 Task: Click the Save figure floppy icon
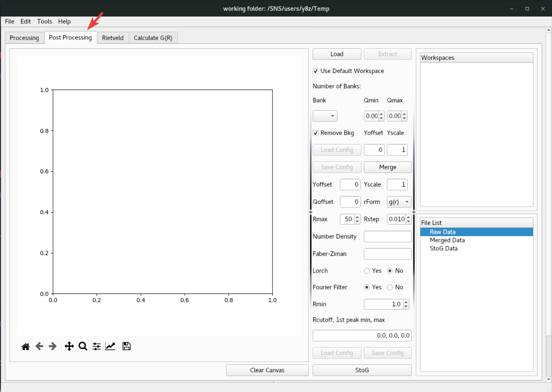click(127, 346)
